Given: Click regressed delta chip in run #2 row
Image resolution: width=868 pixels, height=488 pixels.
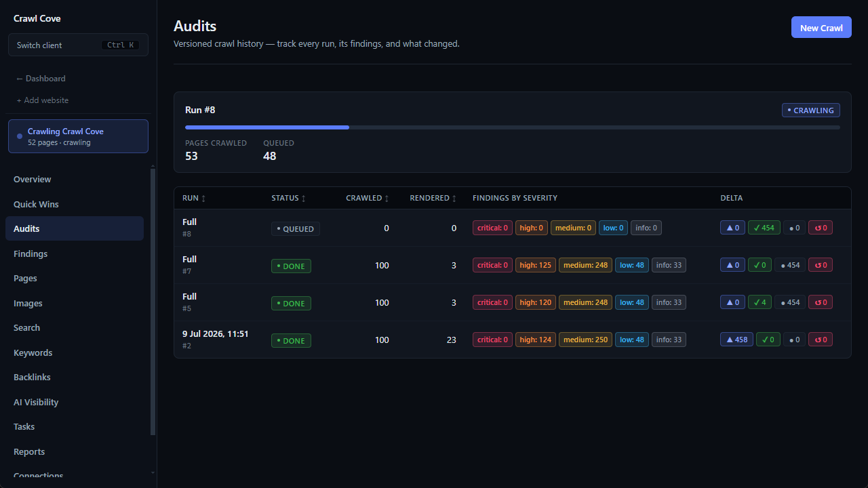Looking at the screenshot, I should 821,340.
